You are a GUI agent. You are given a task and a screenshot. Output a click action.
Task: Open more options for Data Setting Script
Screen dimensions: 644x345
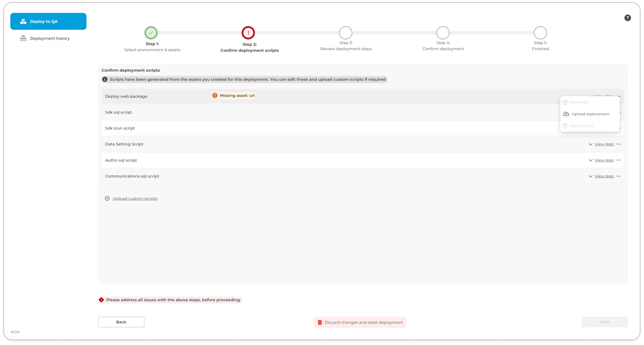click(619, 144)
